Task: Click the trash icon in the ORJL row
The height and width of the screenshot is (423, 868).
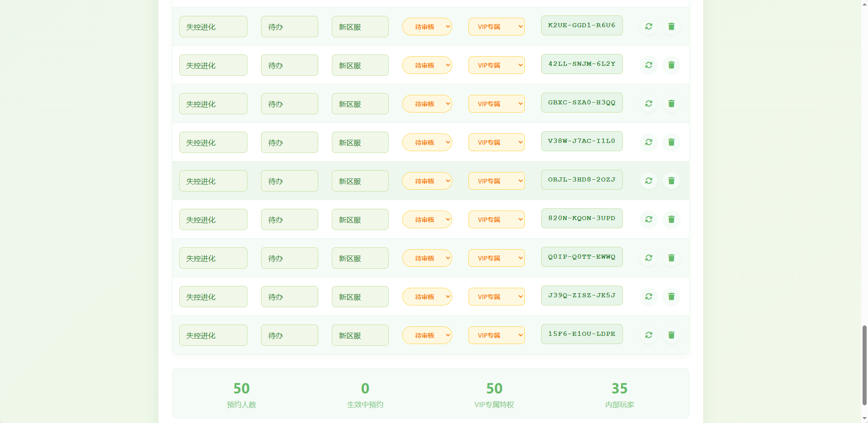Action: pos(671,181)
